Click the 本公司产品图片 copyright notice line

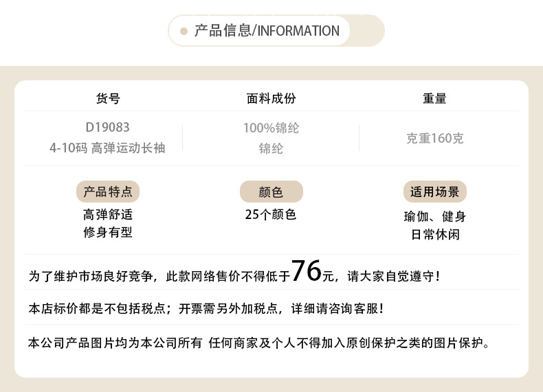(258, 342)
